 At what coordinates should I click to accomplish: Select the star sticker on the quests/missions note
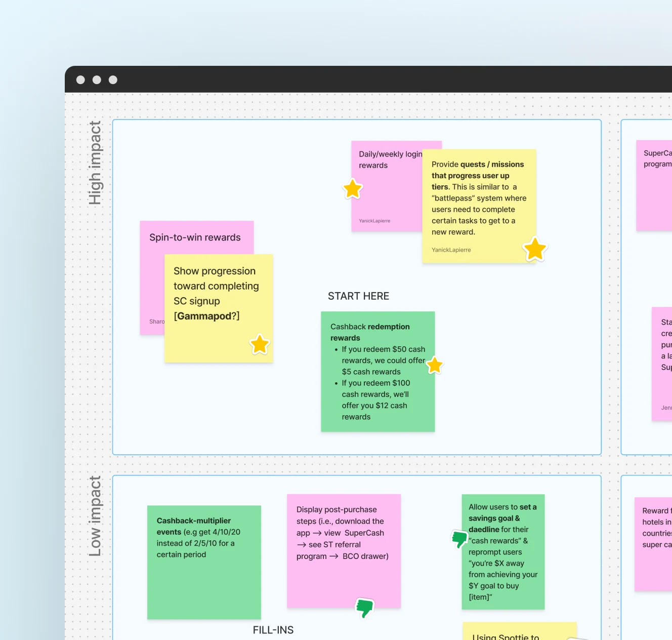(x=534, y=249)
